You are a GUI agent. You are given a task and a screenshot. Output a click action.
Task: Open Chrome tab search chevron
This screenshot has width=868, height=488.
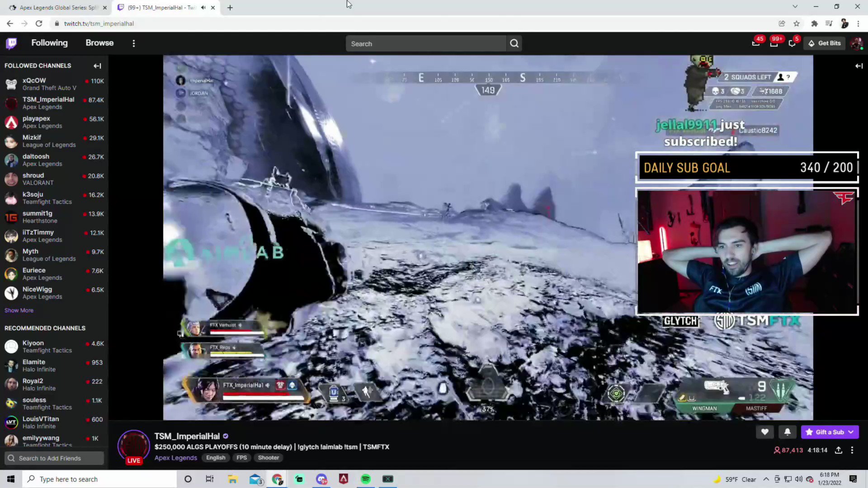(795, 7)
